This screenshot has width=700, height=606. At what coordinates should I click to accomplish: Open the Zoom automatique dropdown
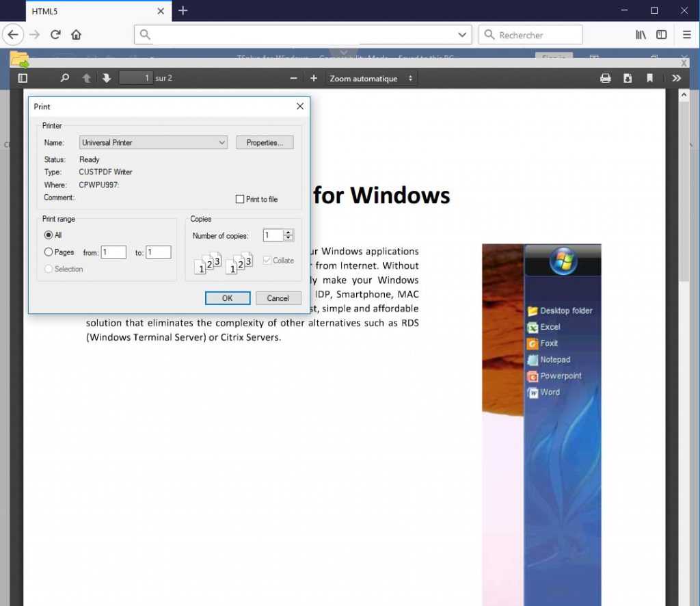coord(371,78)
